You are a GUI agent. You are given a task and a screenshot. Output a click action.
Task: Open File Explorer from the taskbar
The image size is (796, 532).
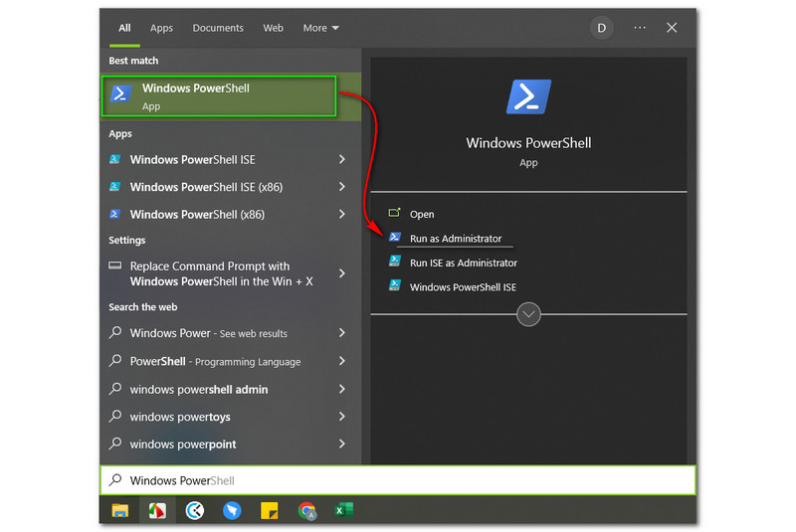tap(119, 510)
